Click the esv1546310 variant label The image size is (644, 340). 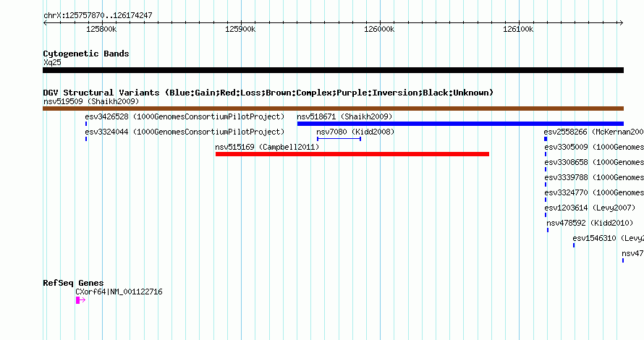(x=608, y=238)
